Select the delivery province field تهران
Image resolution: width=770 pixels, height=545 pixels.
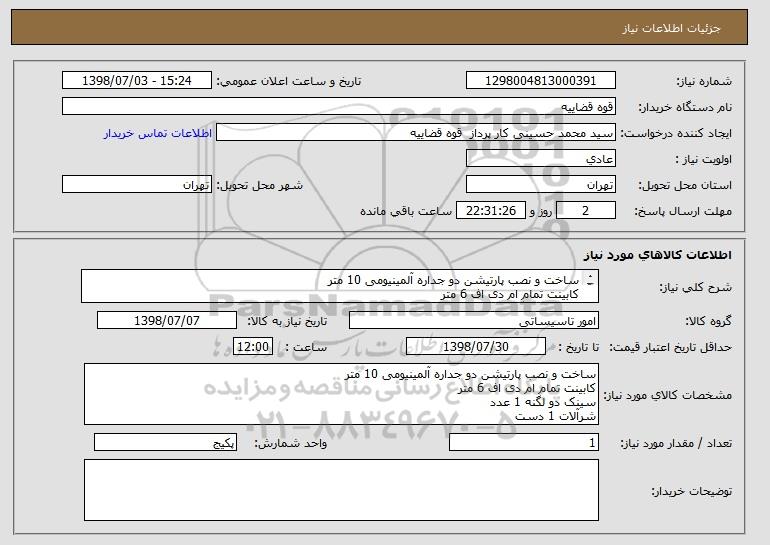click(541, 185)
